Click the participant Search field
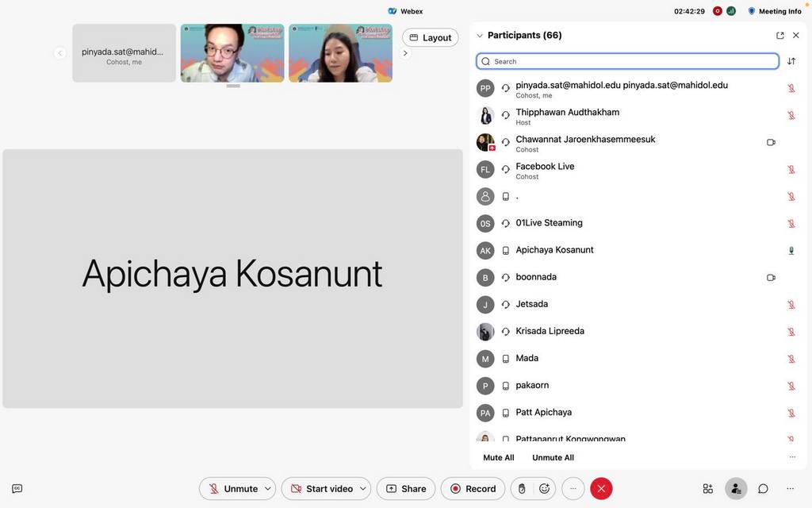The image size is (812, 508). pos(627,61)
